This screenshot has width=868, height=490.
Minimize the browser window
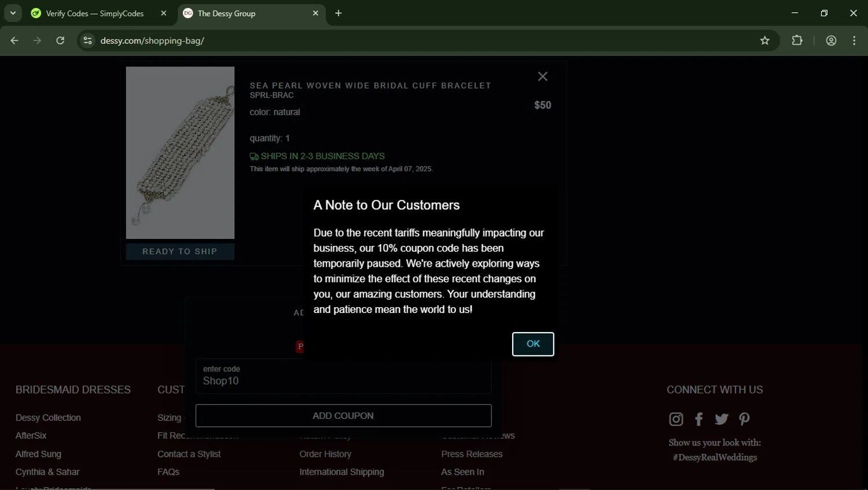pos(795,13)
